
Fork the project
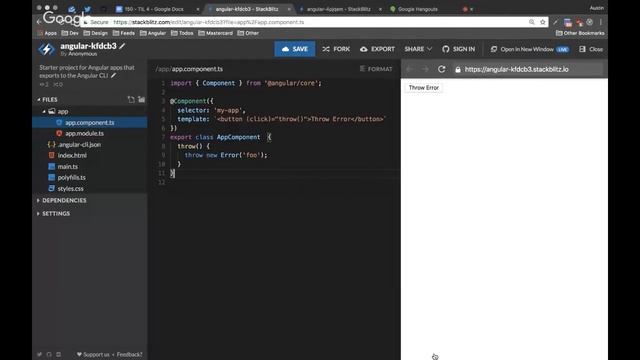336,49
